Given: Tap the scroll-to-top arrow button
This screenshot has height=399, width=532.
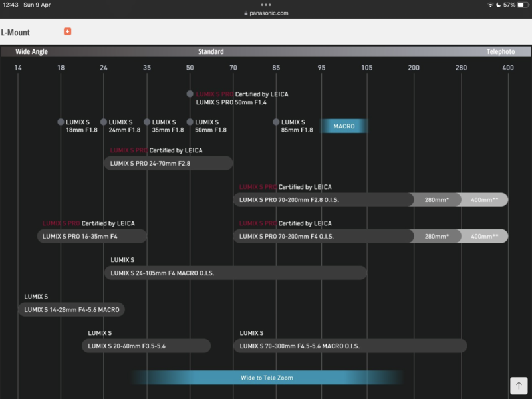Looking at the screenshot, I should [519, 386].
